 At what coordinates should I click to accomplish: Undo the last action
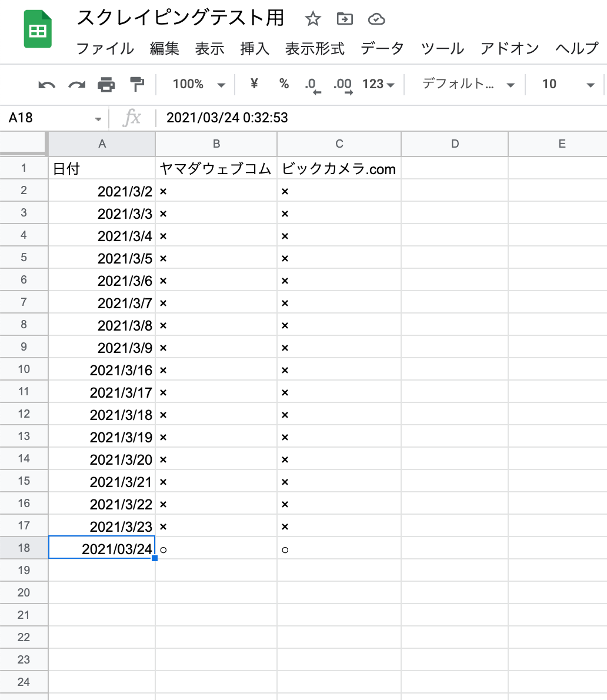[46, 84]
